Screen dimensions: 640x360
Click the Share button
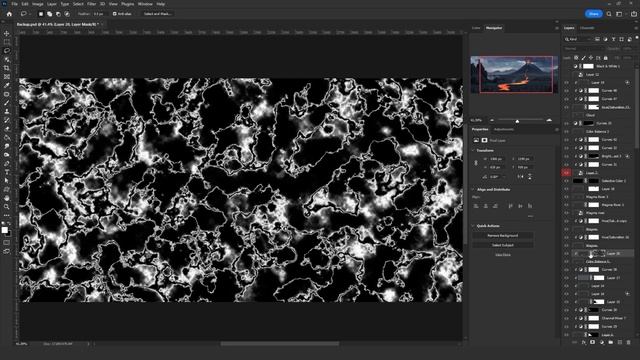[593, 14]
